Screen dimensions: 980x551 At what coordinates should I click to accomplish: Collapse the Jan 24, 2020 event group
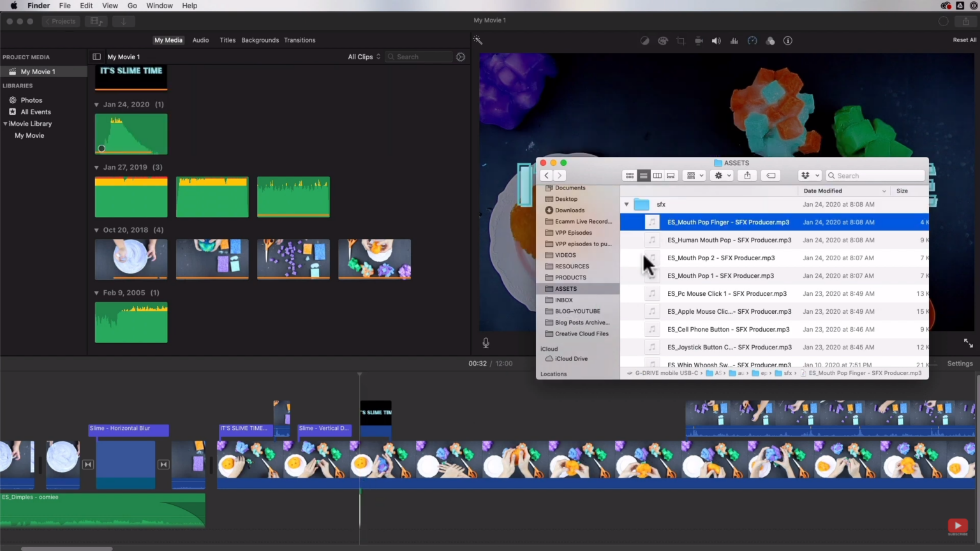click(96, 104)
